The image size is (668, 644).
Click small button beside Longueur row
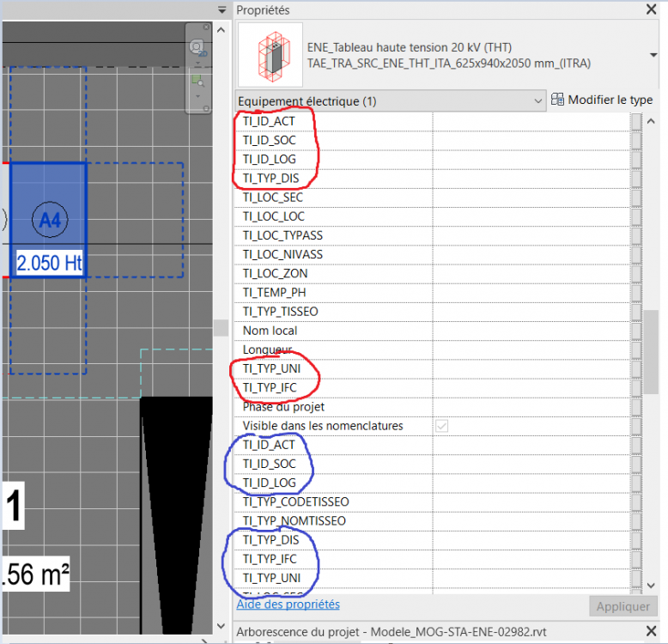[x=636, y=349]
